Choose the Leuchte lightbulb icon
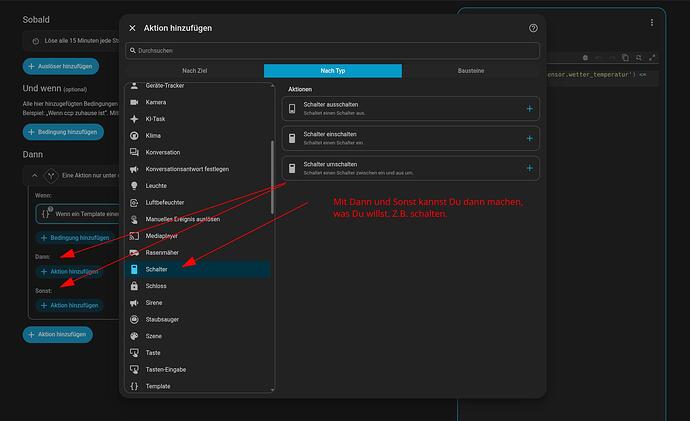The image size is (690, 421). pyautogui.click(x=134, y=186)
